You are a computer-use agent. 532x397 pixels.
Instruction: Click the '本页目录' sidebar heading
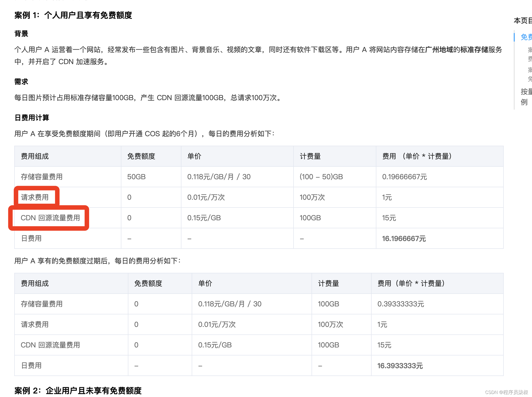coord(522,21)
